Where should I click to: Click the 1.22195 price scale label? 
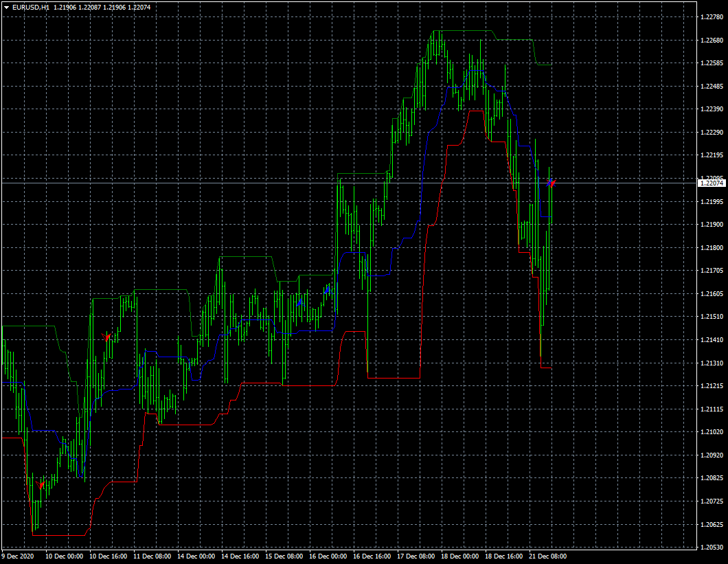pyautogui.click(x=712, y=155)
